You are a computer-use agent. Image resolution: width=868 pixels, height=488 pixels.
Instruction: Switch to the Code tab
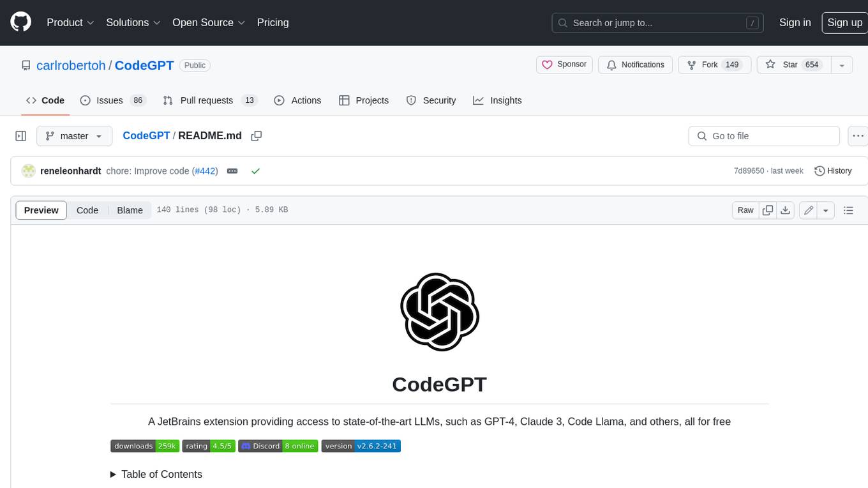click(x=45, y=100)
